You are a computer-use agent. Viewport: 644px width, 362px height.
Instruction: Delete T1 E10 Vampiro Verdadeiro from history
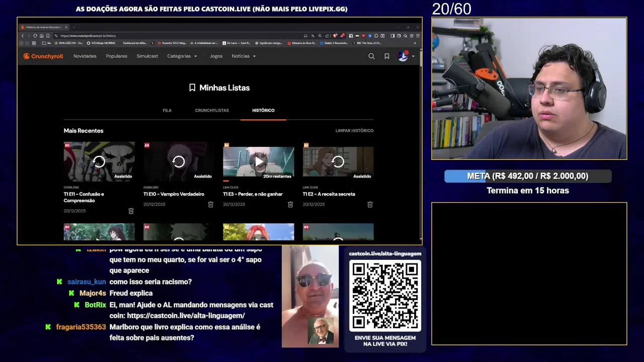point(211,205)
